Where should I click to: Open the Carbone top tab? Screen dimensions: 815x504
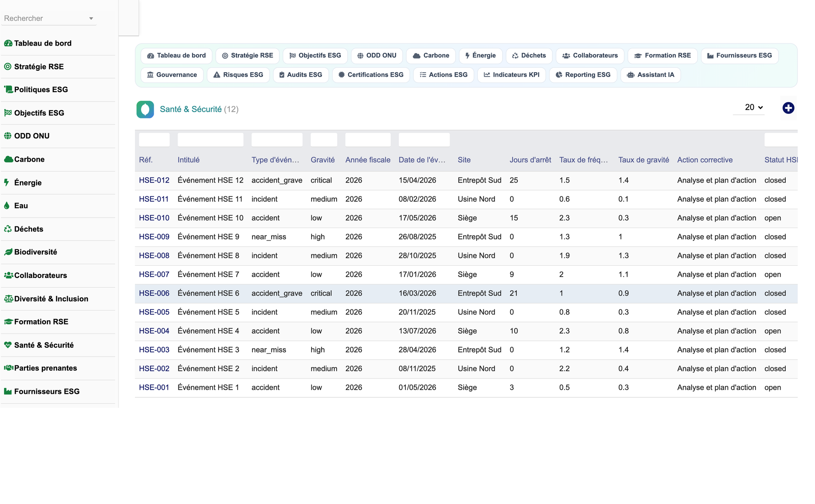tap(431, 56)
